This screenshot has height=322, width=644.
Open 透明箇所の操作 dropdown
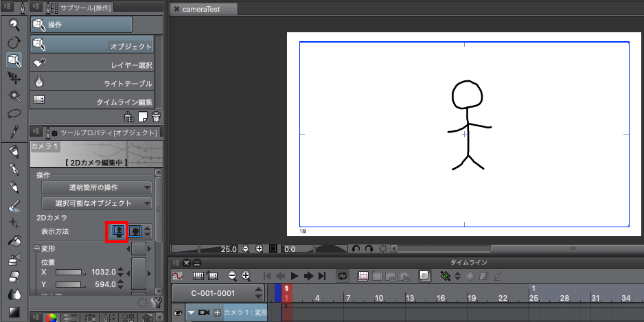point(97,187)
